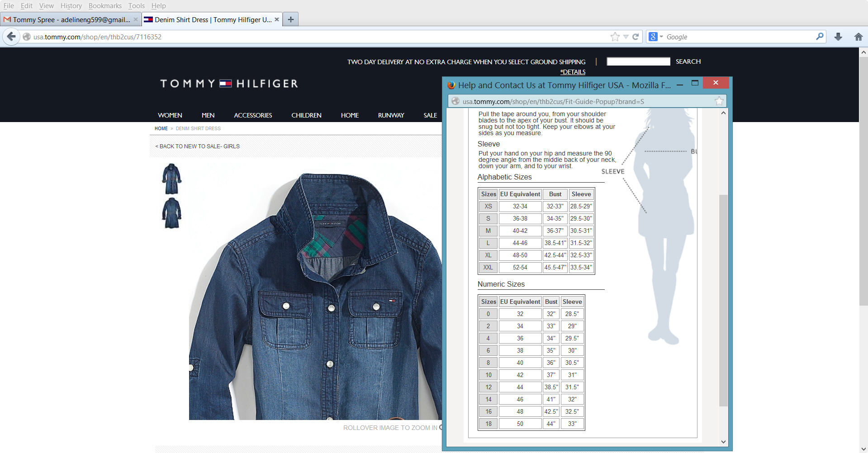This screenshot has width=868, height=453.
Task: Open the HOME category navigation link
Action: pos(350,115)
